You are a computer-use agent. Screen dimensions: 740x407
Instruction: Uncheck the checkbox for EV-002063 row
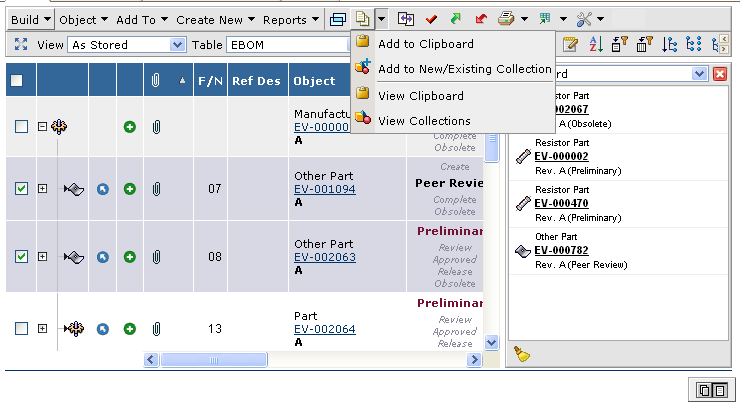[x=21, y=257]
